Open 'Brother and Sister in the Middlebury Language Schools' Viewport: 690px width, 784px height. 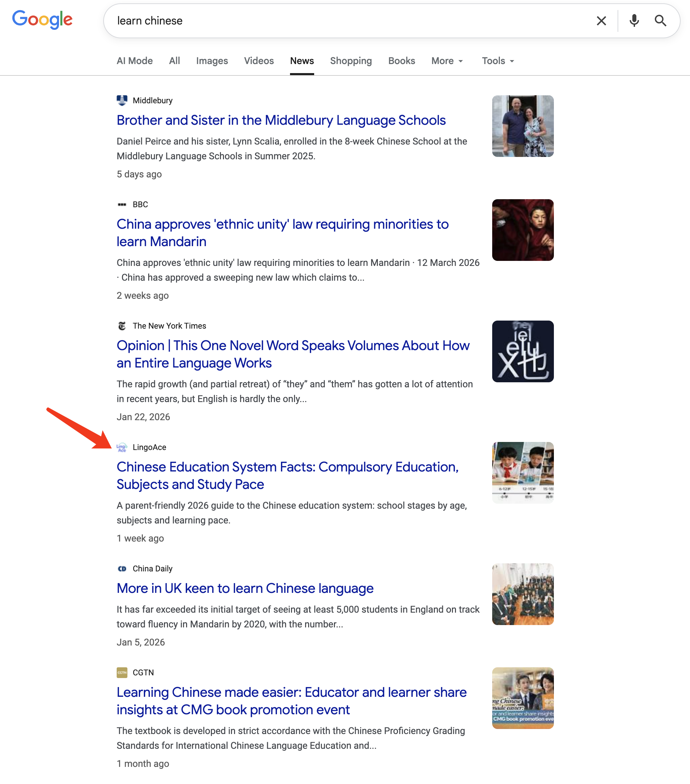point(281,120)
